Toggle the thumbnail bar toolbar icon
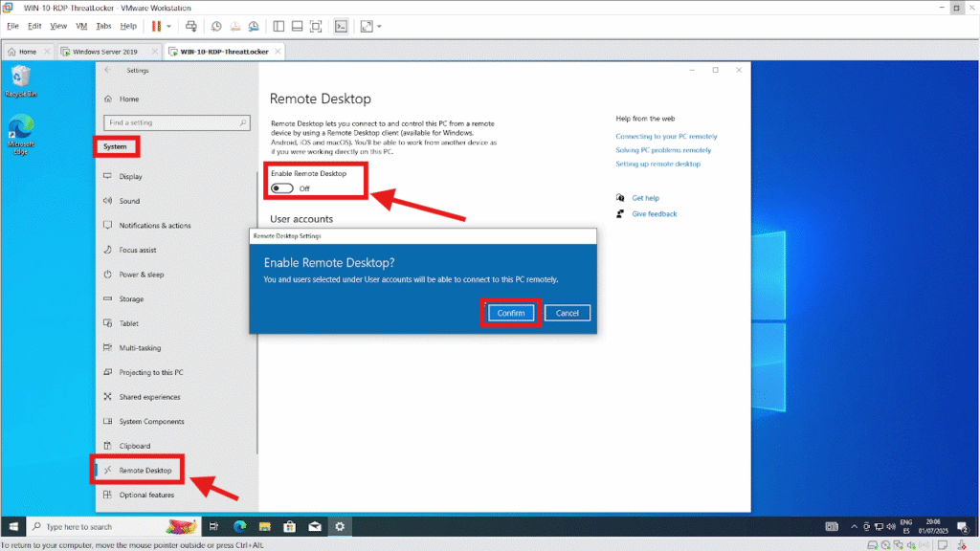 click(x=298, y=26)
